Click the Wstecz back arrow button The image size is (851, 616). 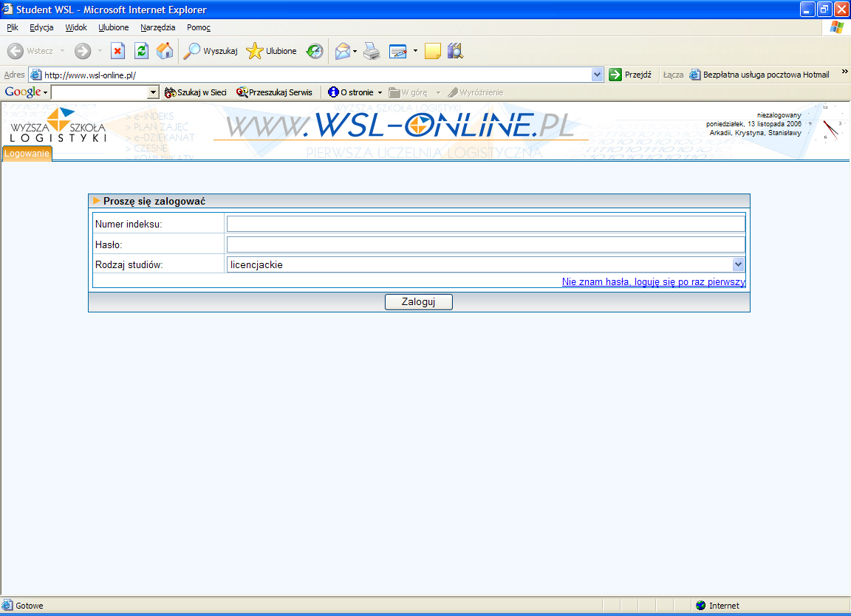(x=30, y=51)
